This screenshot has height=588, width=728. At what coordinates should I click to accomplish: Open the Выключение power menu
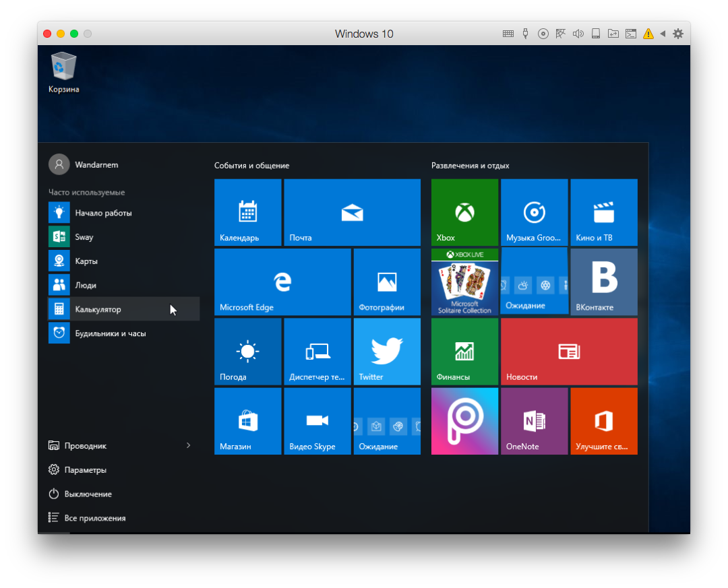(x=88, y=494)
